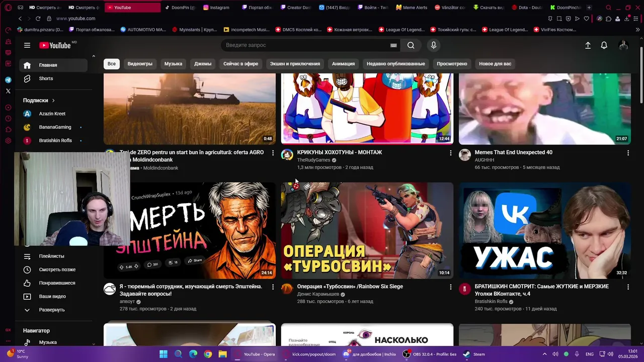Viewport: 644px width, 362px height.
Task: Select the Экшен и приключения chip
Action: pos(295,64)
